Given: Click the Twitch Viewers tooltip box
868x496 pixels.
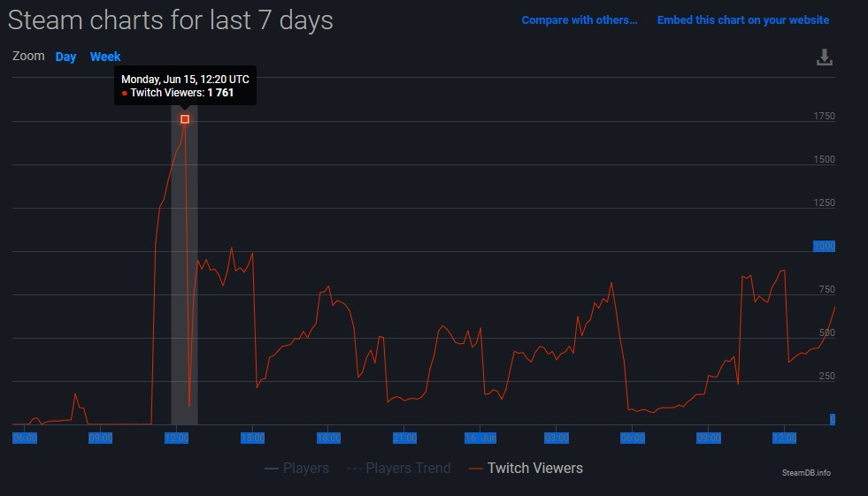Looking at the screenshot, I should (185, 86).
